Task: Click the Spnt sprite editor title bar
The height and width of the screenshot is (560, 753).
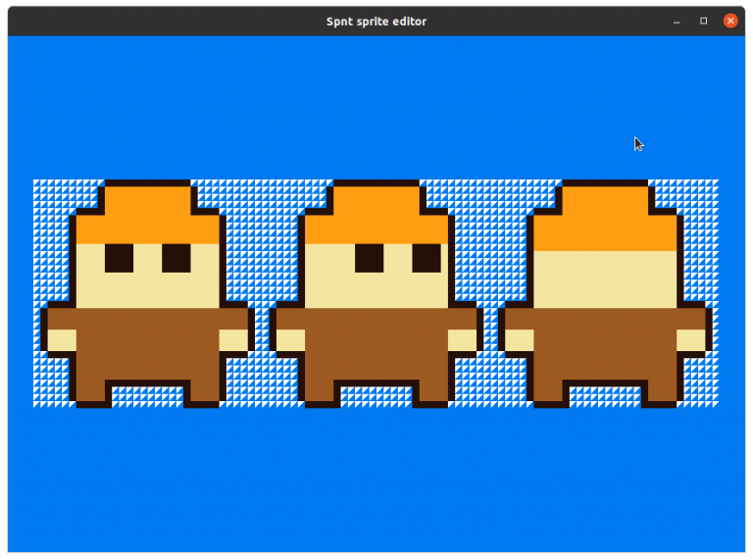Action: [376, 22]
